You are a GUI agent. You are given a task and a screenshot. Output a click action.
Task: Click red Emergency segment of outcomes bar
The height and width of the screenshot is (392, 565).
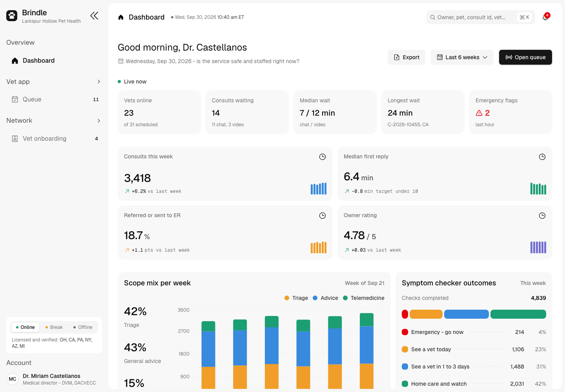point(405,314)
